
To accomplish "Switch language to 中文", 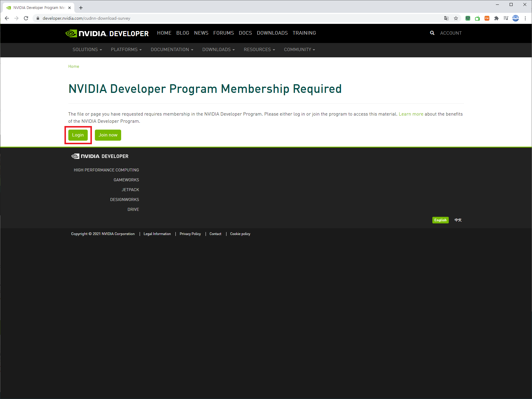I will tap(458, 220).
